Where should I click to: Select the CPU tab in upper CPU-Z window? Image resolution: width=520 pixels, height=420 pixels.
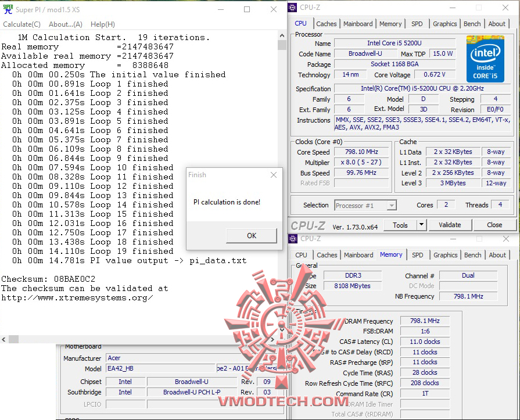pyautogui.click(x=300, y=23)
